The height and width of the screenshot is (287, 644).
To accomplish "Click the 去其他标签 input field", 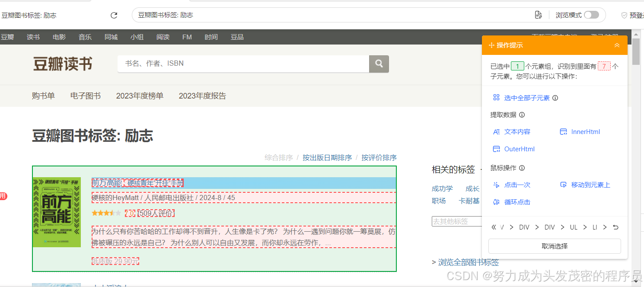I will (457, 221).
